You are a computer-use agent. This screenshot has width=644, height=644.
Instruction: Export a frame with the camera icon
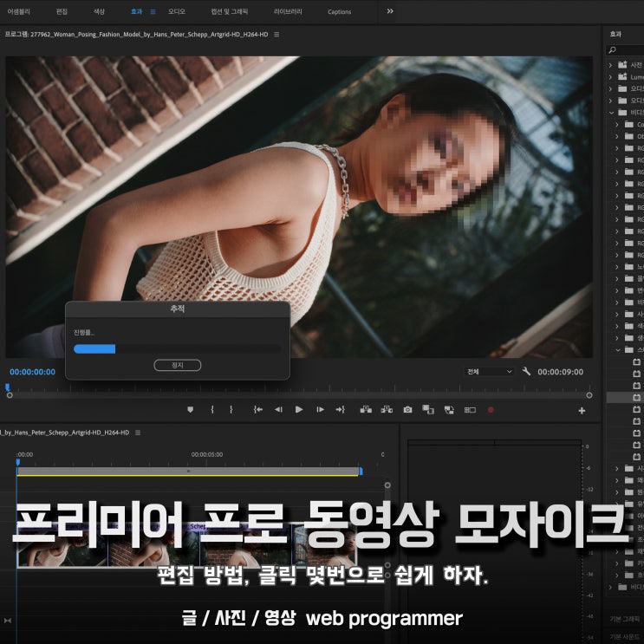coord(407,409)
